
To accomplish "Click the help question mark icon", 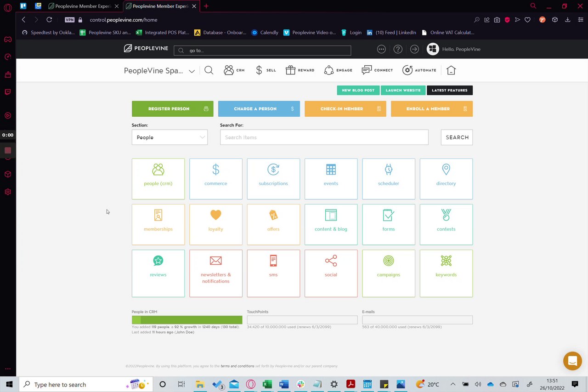I will coord(398,49).
